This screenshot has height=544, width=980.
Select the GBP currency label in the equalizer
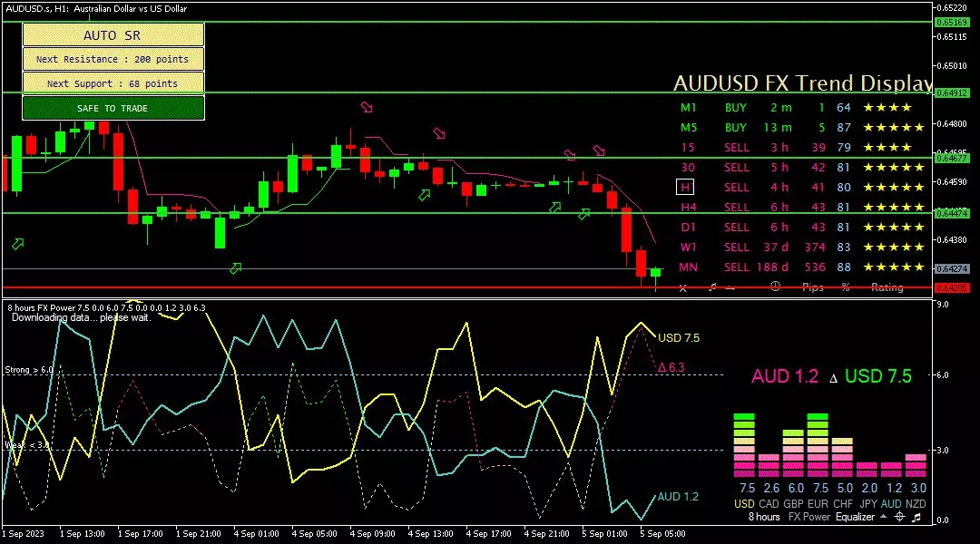point(793,503)
